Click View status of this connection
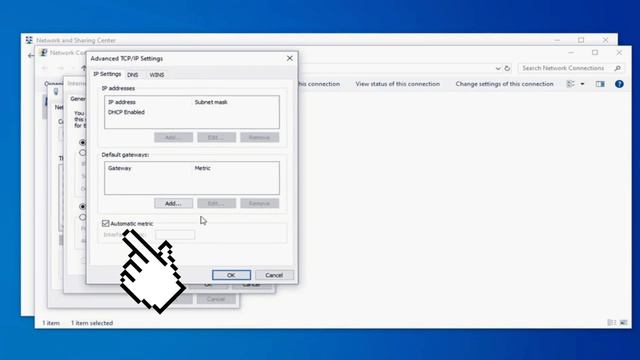 (398, 84)
